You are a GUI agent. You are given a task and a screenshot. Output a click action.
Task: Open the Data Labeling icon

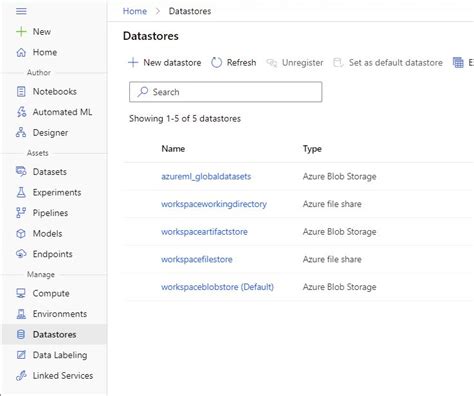click(x=21, y=355)
